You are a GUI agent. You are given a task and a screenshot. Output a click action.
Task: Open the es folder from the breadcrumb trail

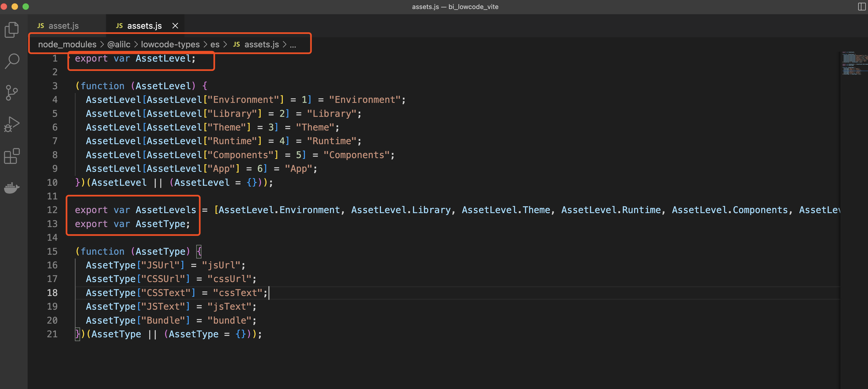(216, 44)
